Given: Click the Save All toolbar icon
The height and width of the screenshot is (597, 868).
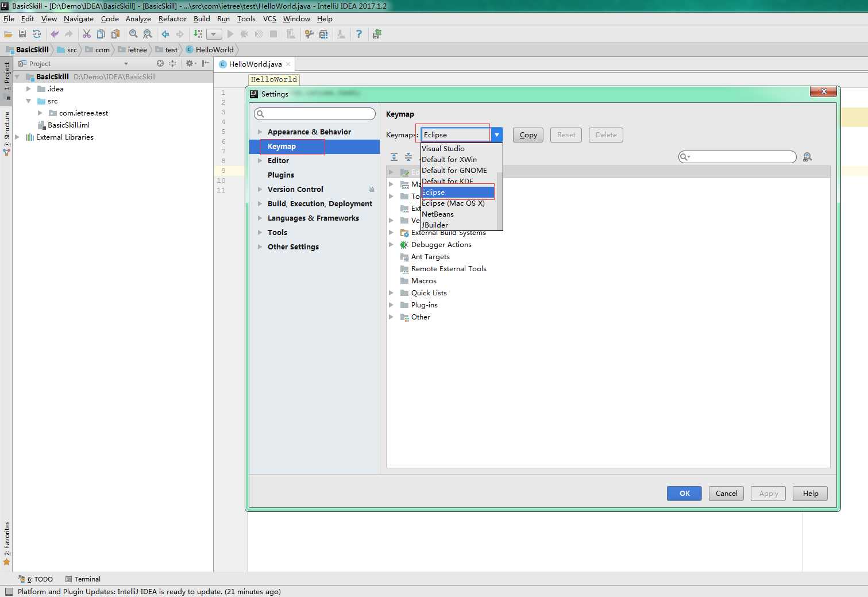Looking at the screenshot, I should (22, 34).
